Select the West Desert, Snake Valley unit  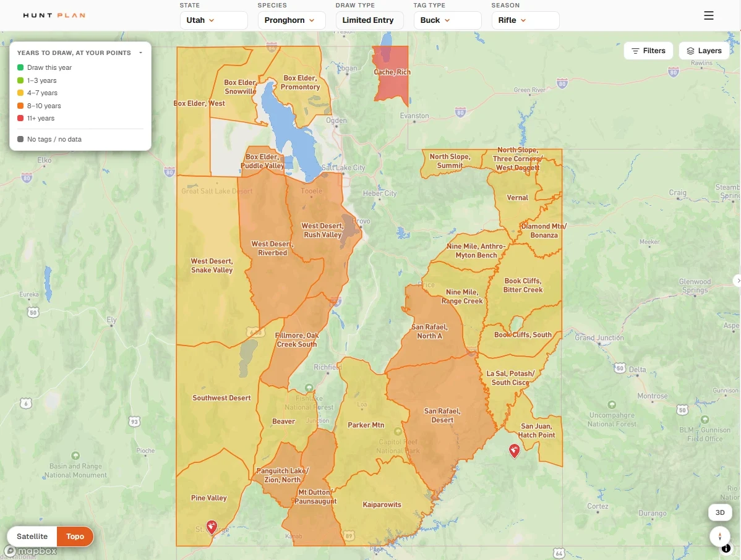(212, 266)
